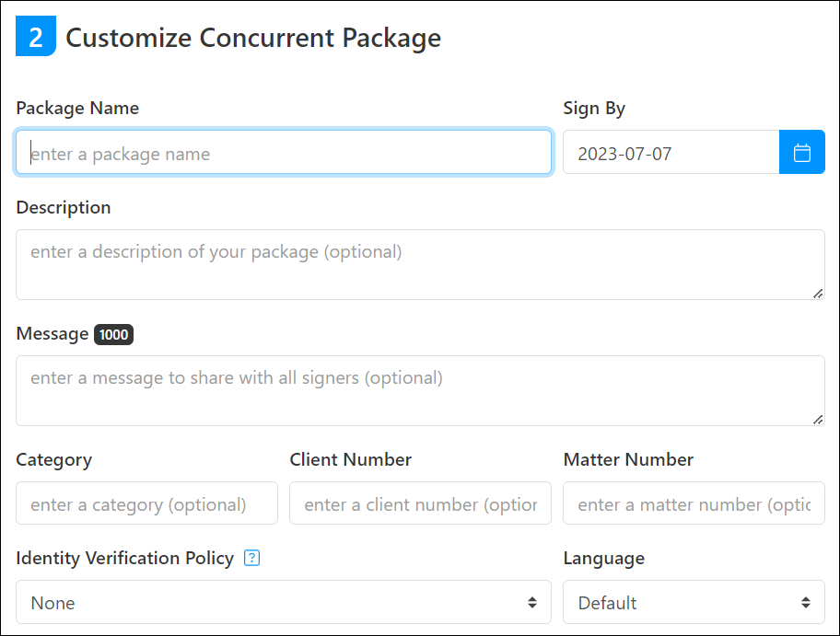Select the Matter Number input field
This screenshot has height=636, width=840.
tap(693, 503)
